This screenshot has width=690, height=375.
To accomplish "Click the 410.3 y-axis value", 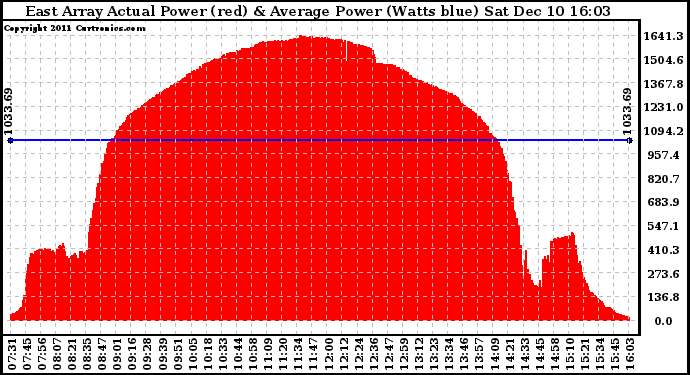I will pyautogui.click(x=664, y=250).
